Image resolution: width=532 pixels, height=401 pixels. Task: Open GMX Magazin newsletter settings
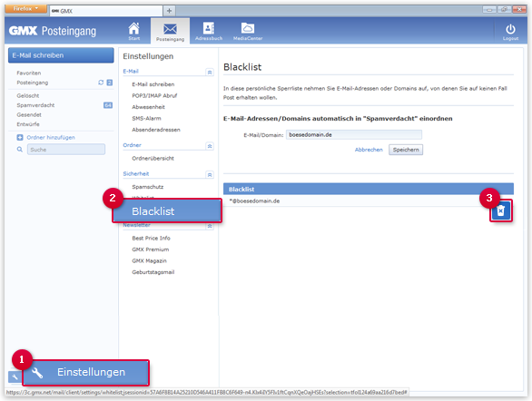149,260
